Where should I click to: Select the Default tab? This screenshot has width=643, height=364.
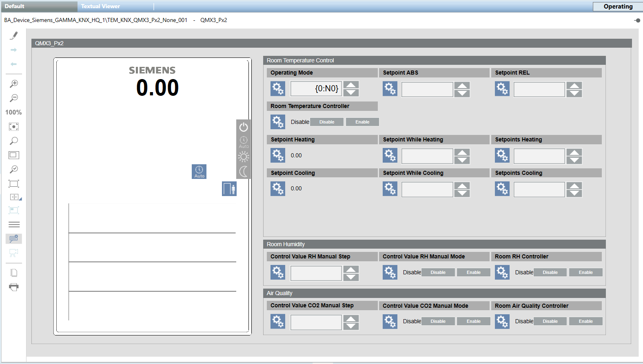pos(15,6)
